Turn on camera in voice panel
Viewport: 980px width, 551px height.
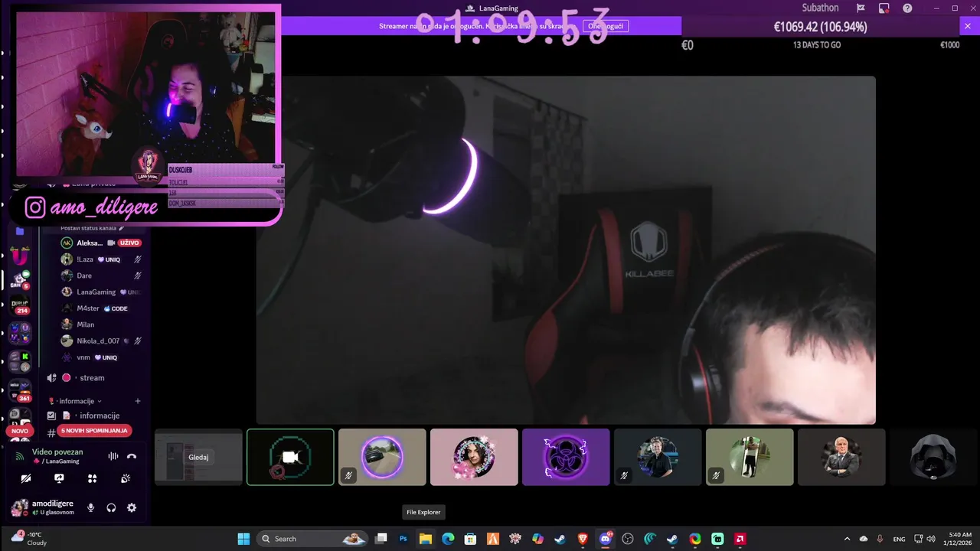(x=26, y=478)
